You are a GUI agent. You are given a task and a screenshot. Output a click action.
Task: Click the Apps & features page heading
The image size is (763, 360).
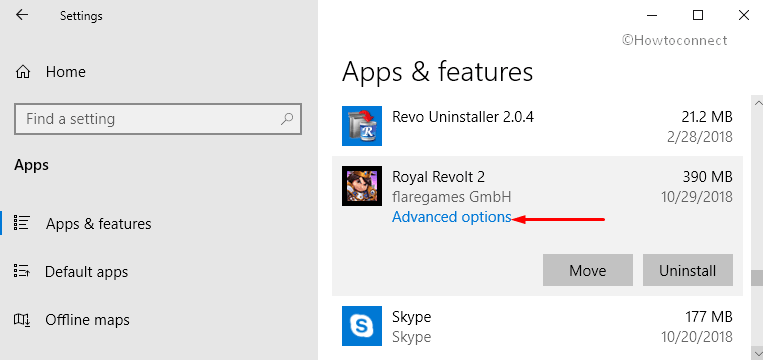437,72
